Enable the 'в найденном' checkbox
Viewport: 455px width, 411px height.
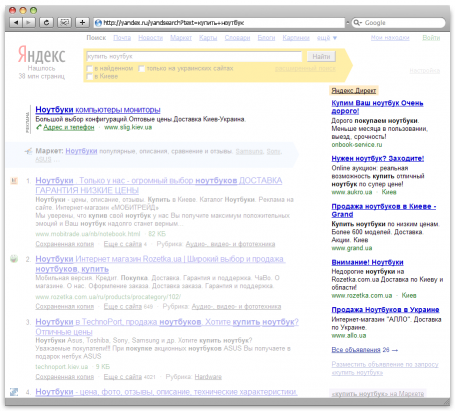tap(89, 69)
